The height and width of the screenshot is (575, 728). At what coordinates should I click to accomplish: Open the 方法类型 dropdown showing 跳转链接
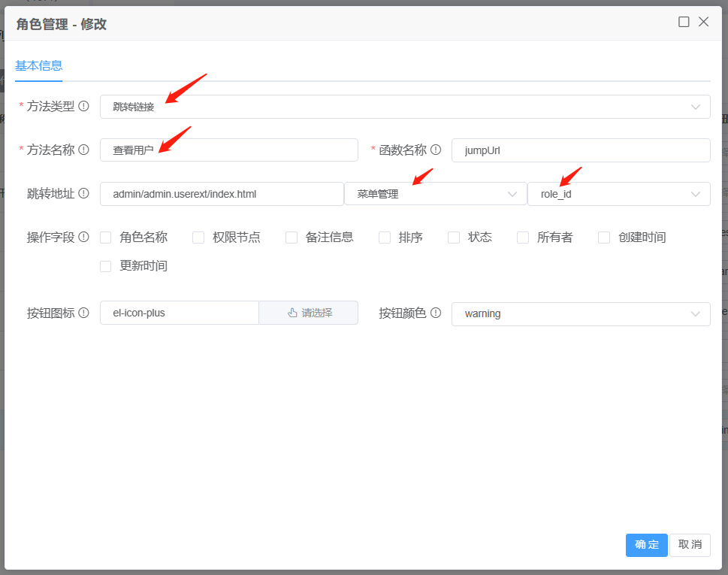[404, 107]
